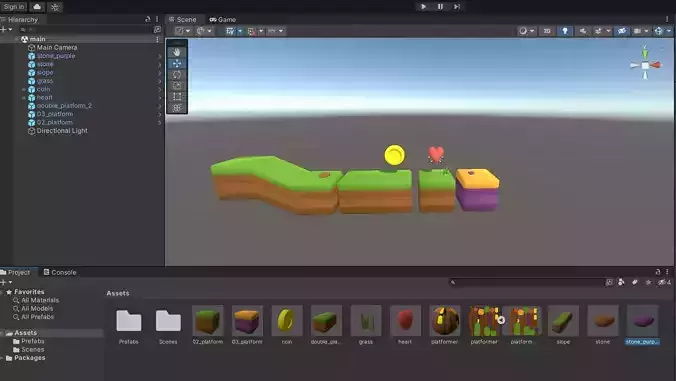Open the scene camera settings dropdown
The width and height of the screenshot is (676, 381).
641,31
